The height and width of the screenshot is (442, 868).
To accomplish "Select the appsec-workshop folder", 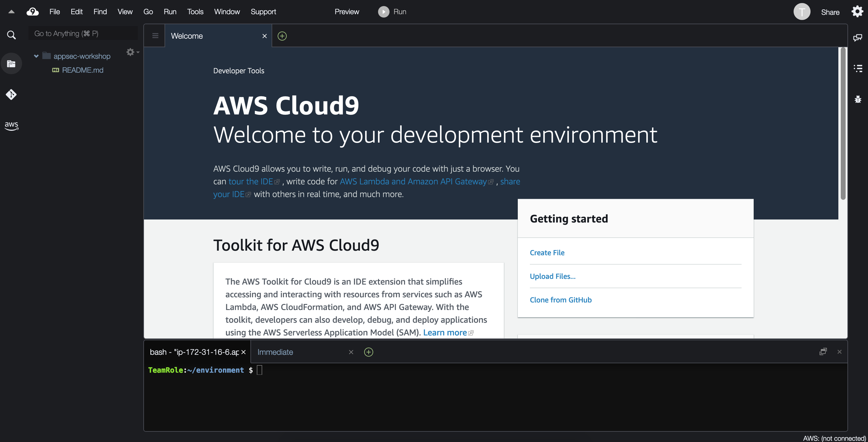I will pyautogui.click(x=82, y=56).
